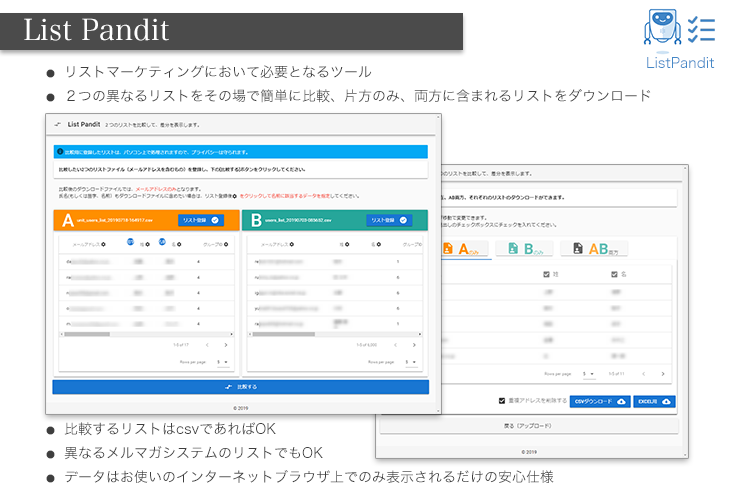Toggle the 姓 column checkbox in results window
Screen dimensions: 740x500
pos(547,274)
